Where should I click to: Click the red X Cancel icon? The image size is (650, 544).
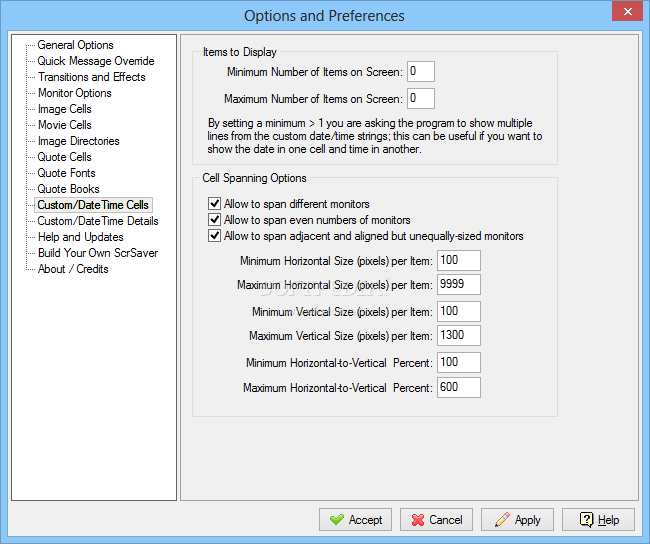click(x=418, y=520)
